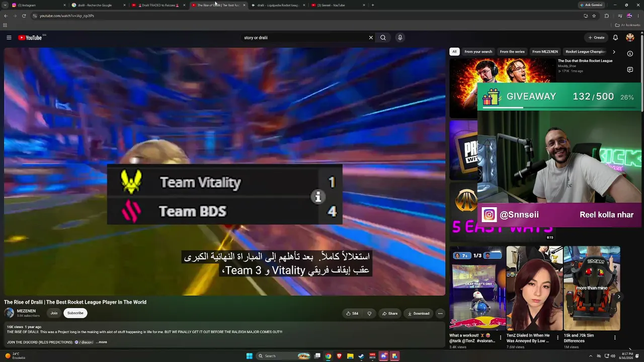Open the YouTube guide hamburger menu
644x362 pixels.
coord(9,38)
